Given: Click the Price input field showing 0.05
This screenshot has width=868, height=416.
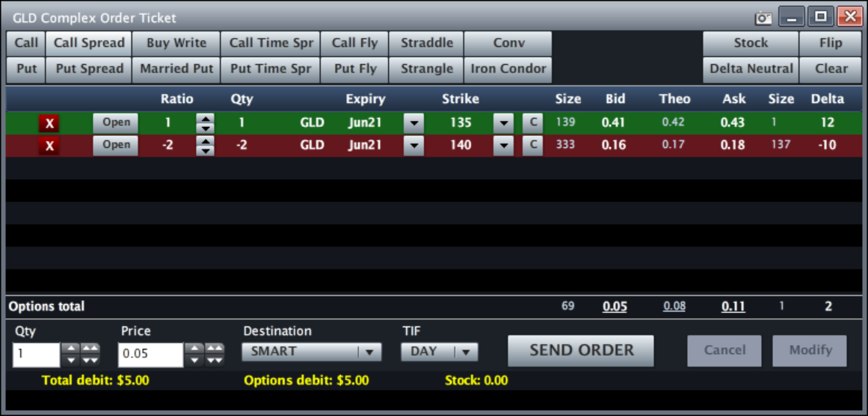Looking at the screenshot, I should coord(150,356).
